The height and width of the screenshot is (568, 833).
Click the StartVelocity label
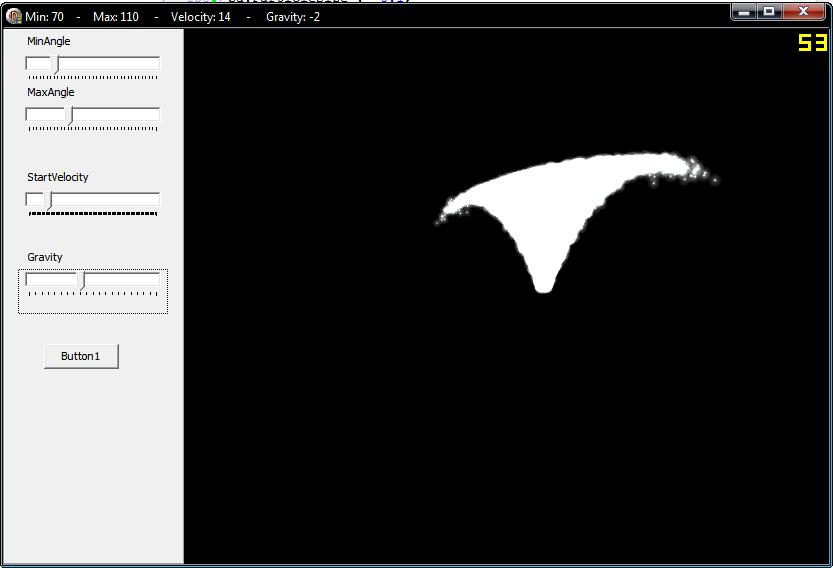(58, 177)
